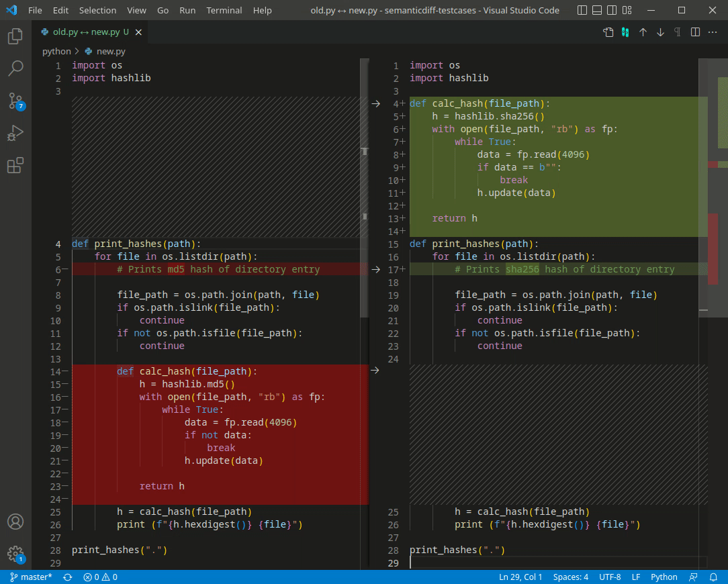Open the Run menu
728x584 pixels.
tap(187, 10)
